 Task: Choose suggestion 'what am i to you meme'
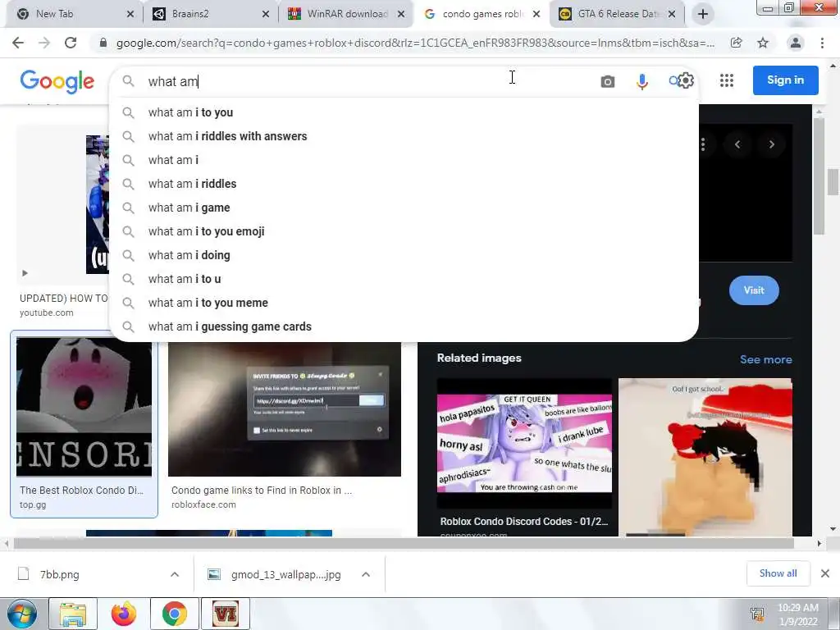(404, 303)
